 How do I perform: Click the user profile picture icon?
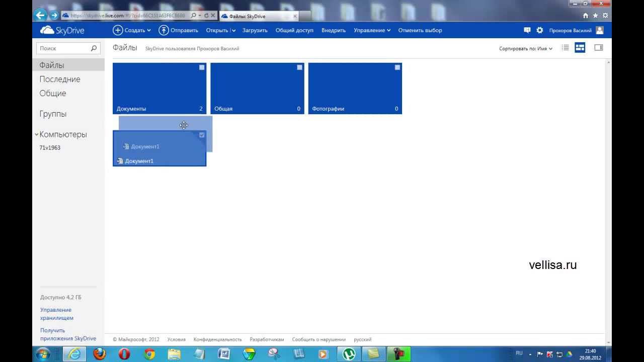click(x=600, y=30)
